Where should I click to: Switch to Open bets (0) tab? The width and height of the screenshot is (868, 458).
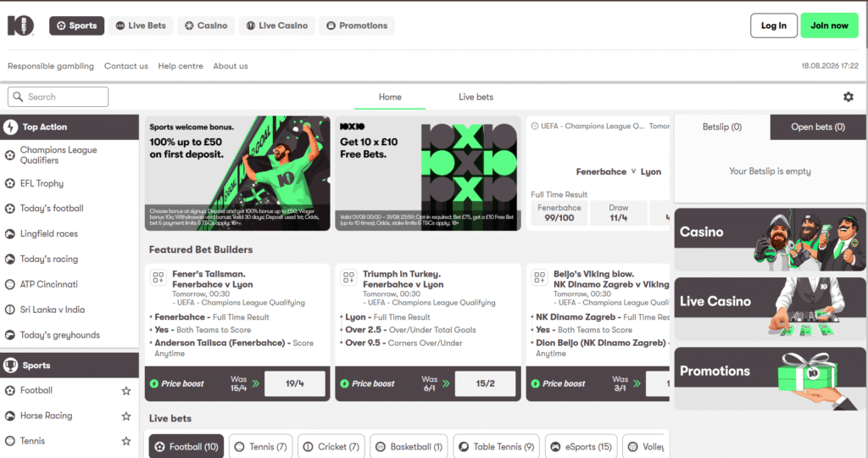tap(818, 127)
